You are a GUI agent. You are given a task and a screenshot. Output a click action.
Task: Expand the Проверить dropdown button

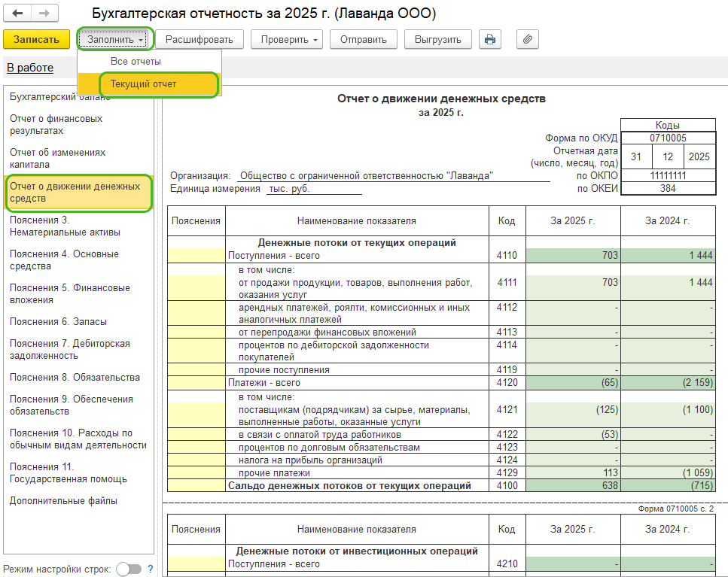point(286,39)
